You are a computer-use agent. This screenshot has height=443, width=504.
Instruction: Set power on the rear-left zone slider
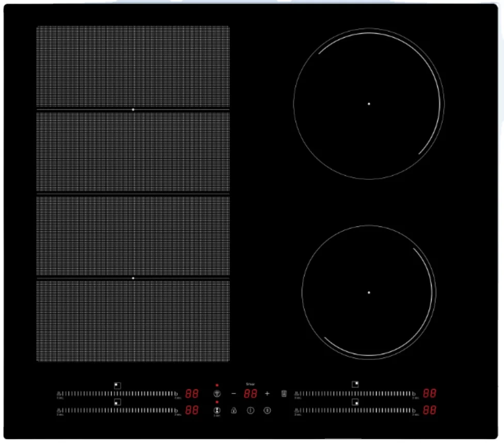118,393
